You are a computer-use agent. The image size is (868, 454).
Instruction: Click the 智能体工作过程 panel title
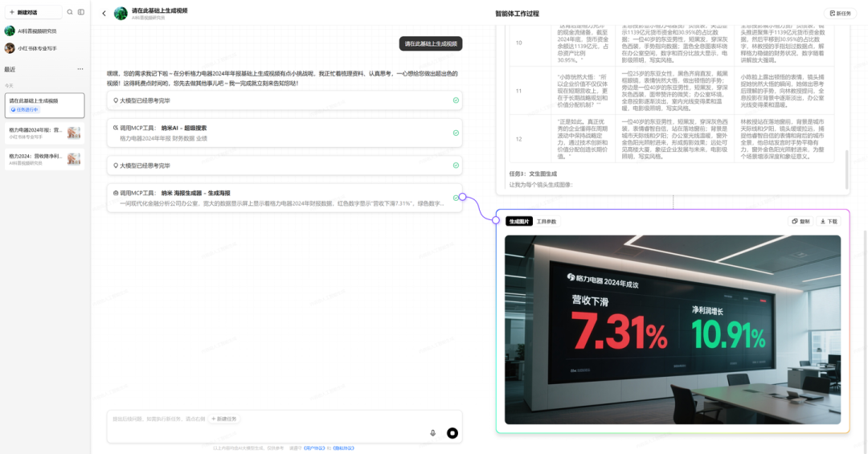[517, 14]
